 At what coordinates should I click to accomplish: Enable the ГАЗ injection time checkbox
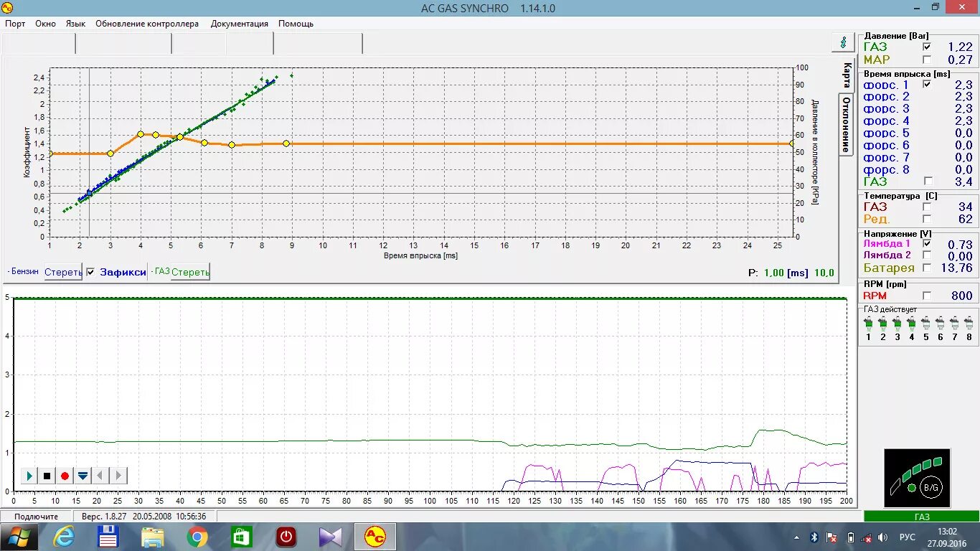tap(927, 182)
